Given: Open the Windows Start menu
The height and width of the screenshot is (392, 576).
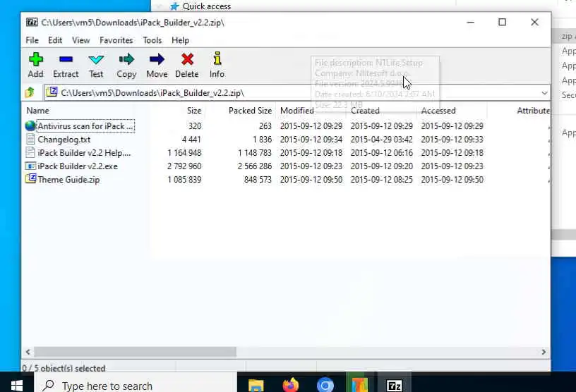Looking at the screenshot, I should pyautogui.click(x=17, y=386).
